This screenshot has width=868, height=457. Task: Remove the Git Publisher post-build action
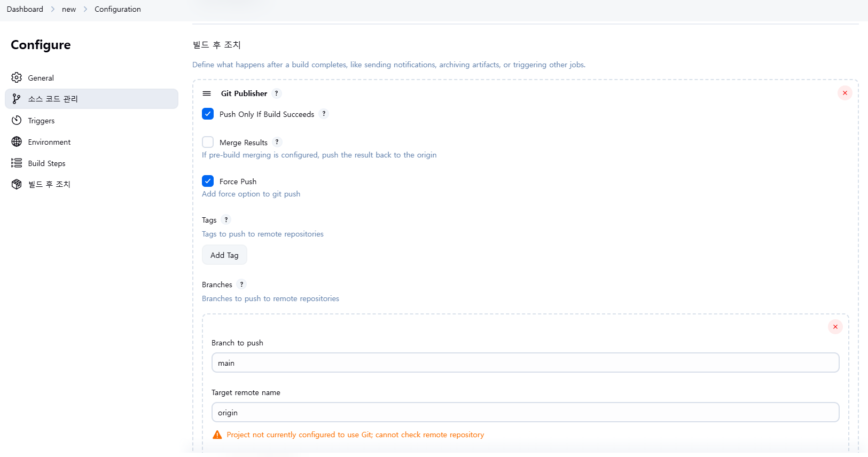tap(845, 93)
